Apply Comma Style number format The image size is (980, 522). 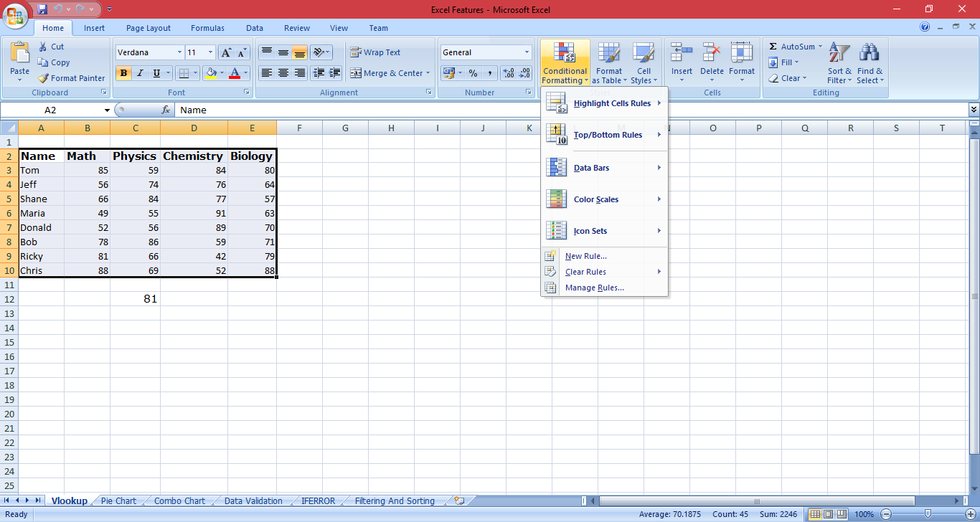[489, 73]
